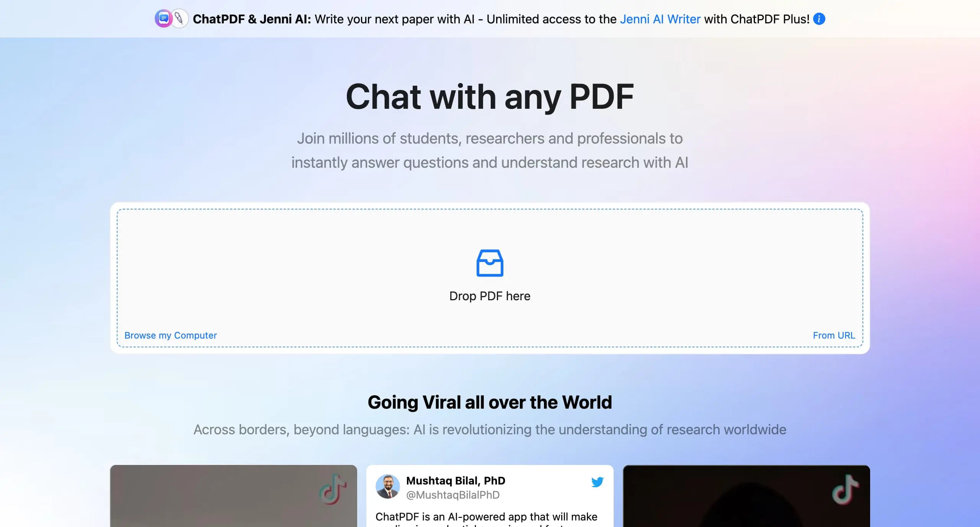The image size is (980, 527).
Task: Open the left TikTok video thumbnail
Action: (234, 496)
